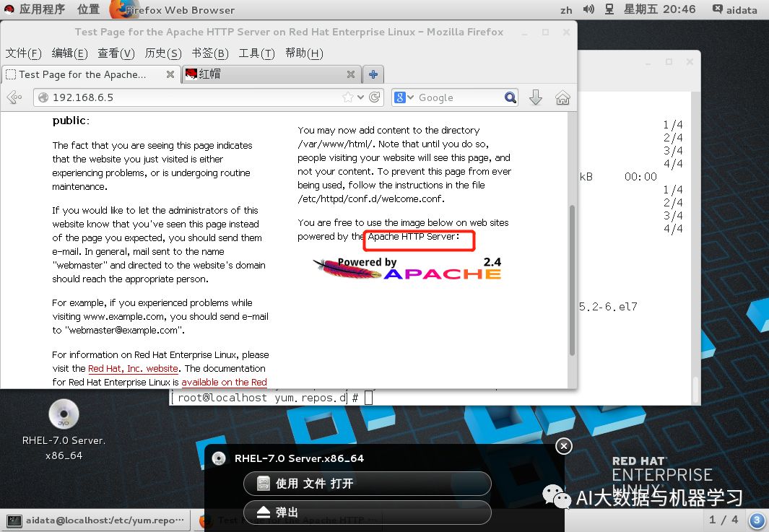
Task: Click the search magnifier icon
Action: (510, 97)
